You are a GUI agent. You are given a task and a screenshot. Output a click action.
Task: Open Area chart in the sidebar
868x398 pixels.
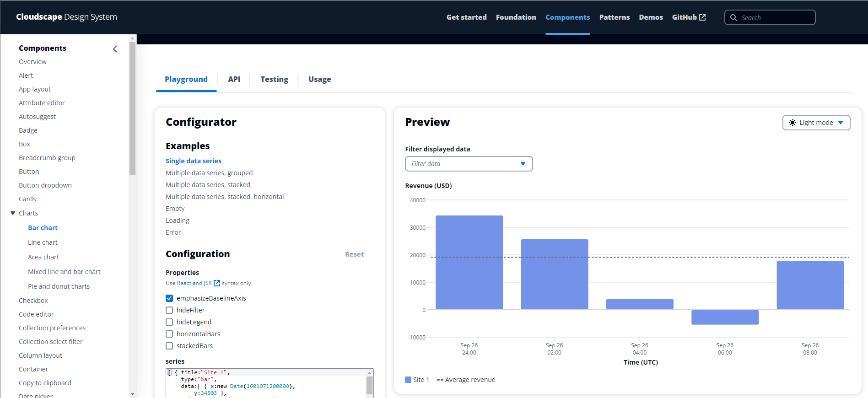(x=43, y=257)
